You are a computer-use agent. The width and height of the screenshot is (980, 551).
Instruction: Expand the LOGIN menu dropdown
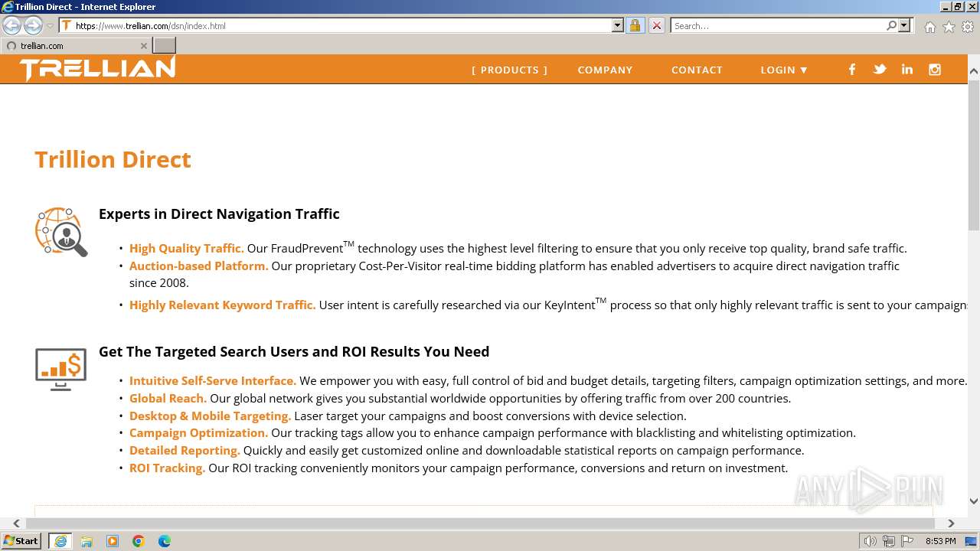784,70
